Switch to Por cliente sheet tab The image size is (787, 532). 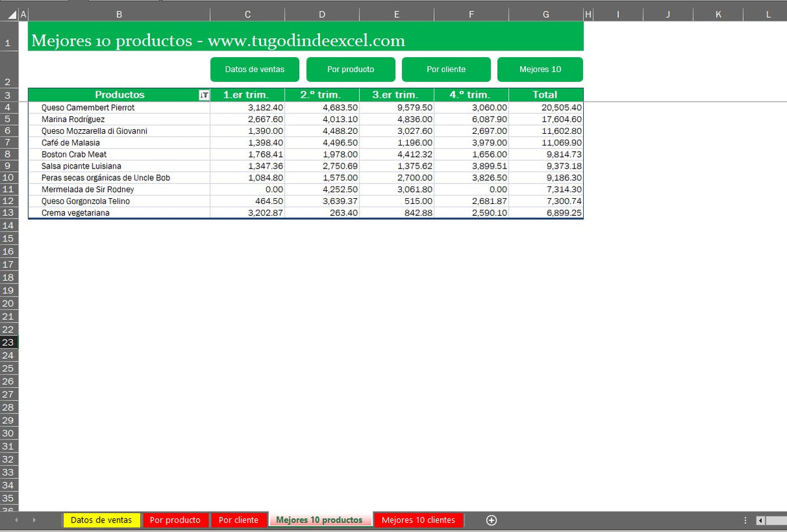239,520
